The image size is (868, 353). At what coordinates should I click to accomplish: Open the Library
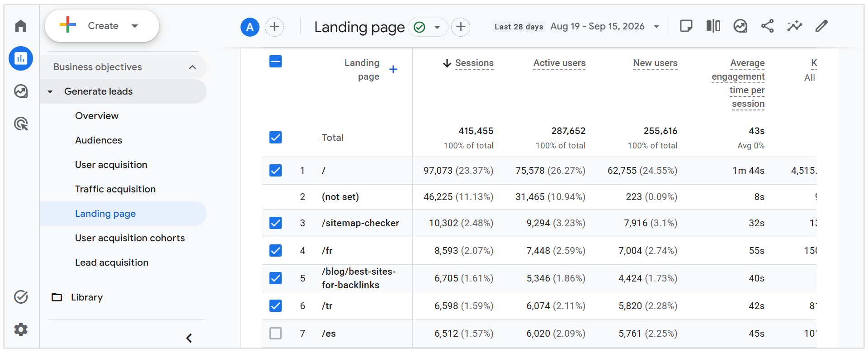pyautogui.click(x=77, y=297)
